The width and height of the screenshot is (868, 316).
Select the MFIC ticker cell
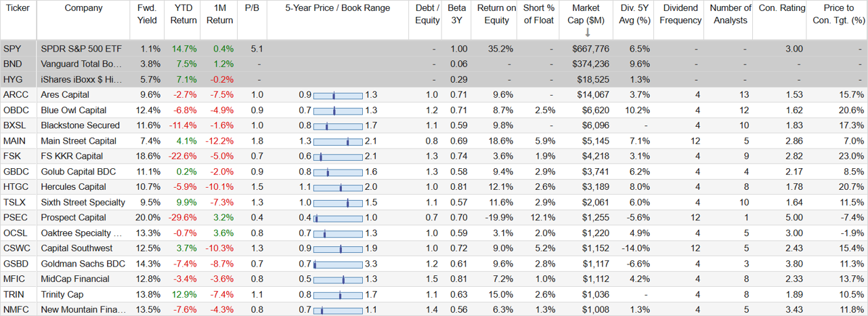click(15, 279)
